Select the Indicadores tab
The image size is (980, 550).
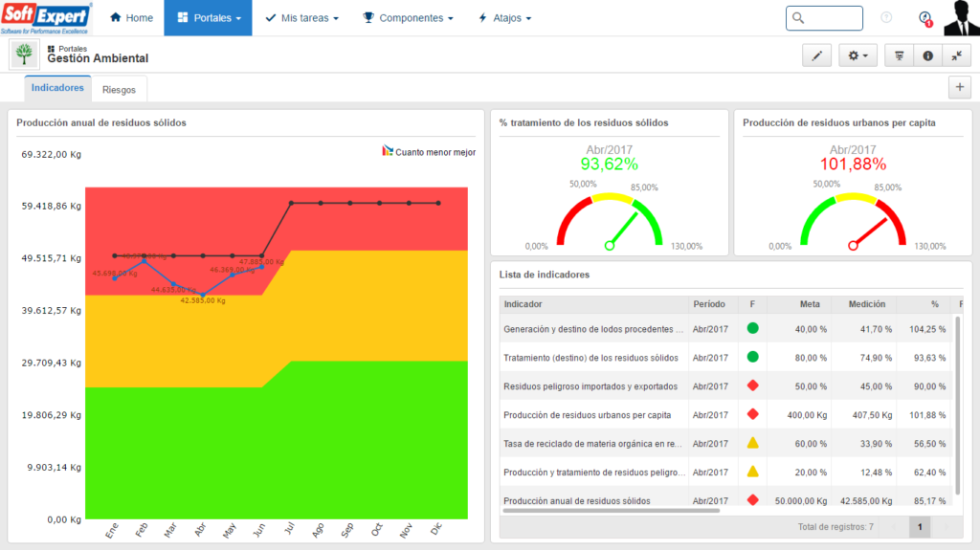pyautogui.click(x=57, y=88)
